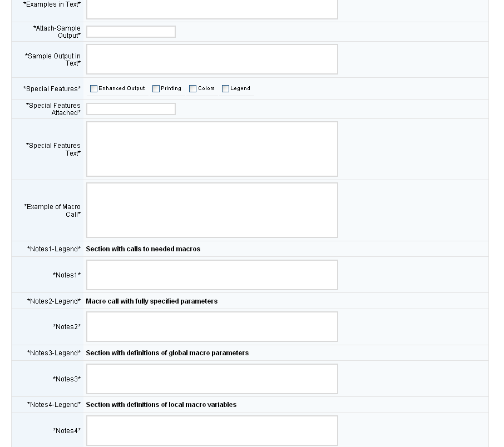
Task: Check the Printing option
Action: (x=156, y=89)
